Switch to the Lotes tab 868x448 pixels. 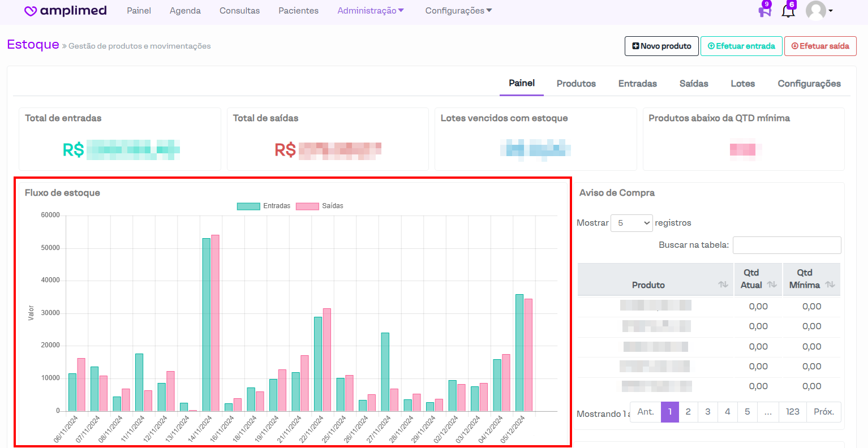coord(742,84)
